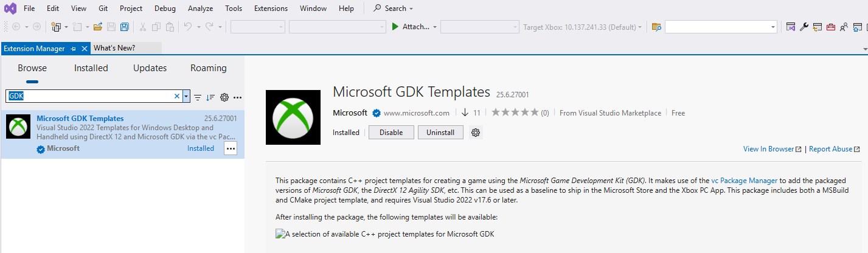This screenshot has height=253, width=868.
Task: Expand the Undo history dropdown arrow
Action: [198, 27]
